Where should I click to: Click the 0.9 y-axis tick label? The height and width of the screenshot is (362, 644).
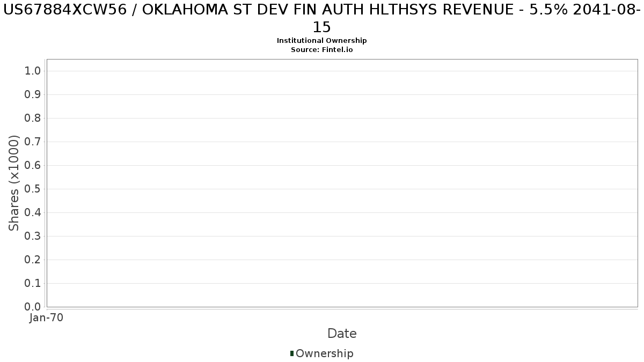pyautogui.click(x=33, y=95)
